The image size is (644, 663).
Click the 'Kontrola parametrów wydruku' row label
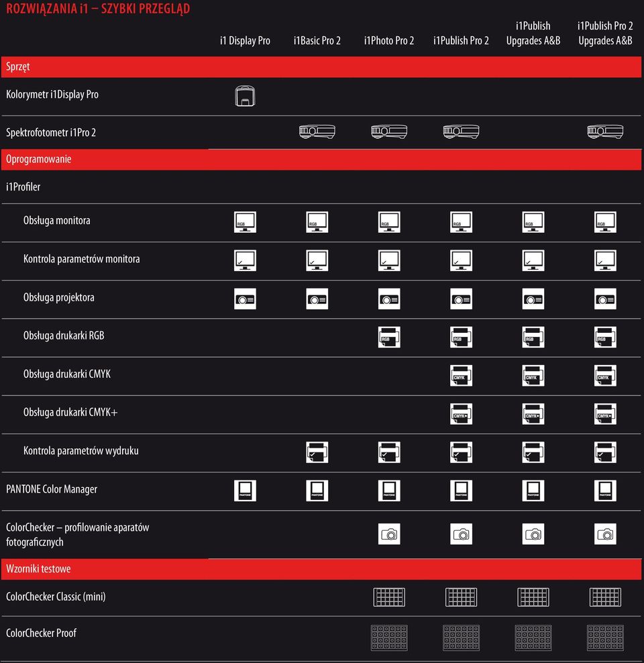(80, 451)
